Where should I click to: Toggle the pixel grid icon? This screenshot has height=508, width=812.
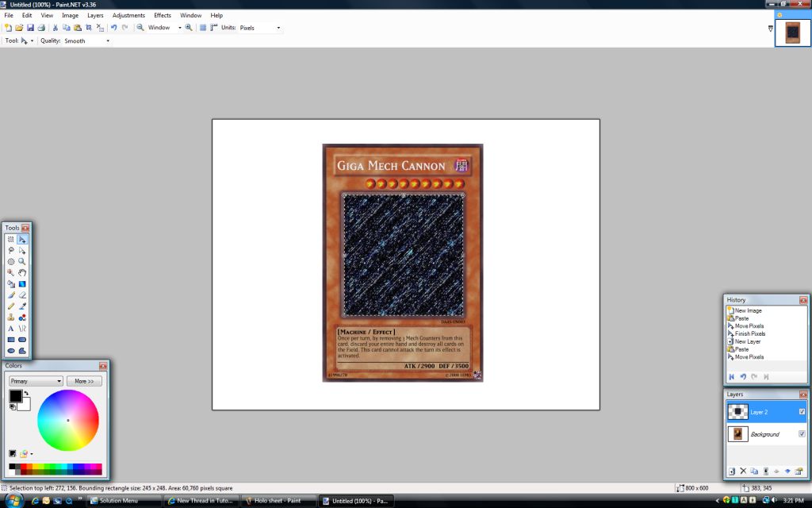coord(203,28)
